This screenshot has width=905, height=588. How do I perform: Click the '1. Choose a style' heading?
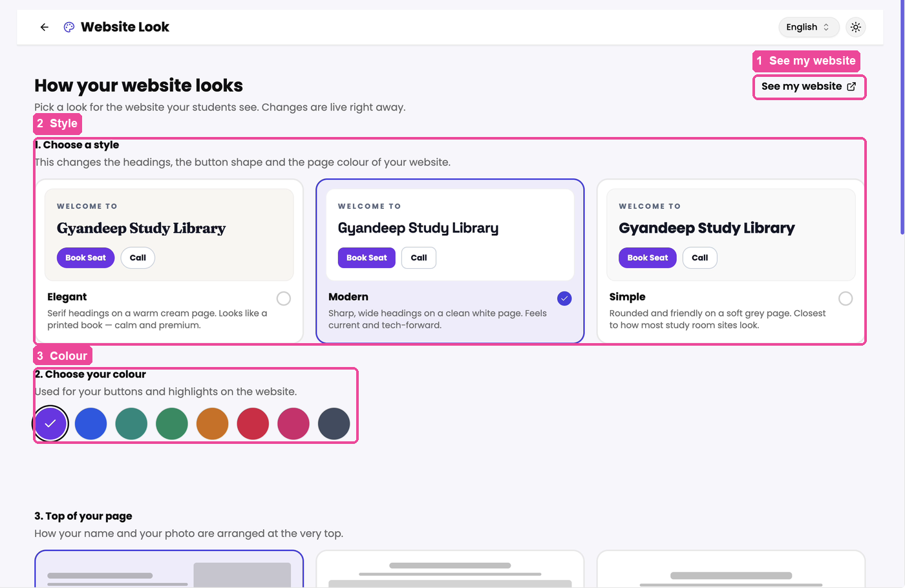tap(77, 145)
